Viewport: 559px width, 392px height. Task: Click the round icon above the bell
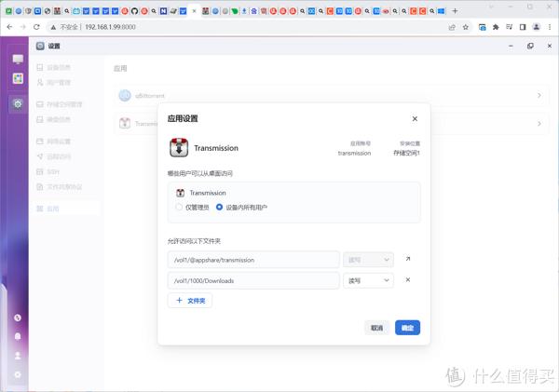18,318
